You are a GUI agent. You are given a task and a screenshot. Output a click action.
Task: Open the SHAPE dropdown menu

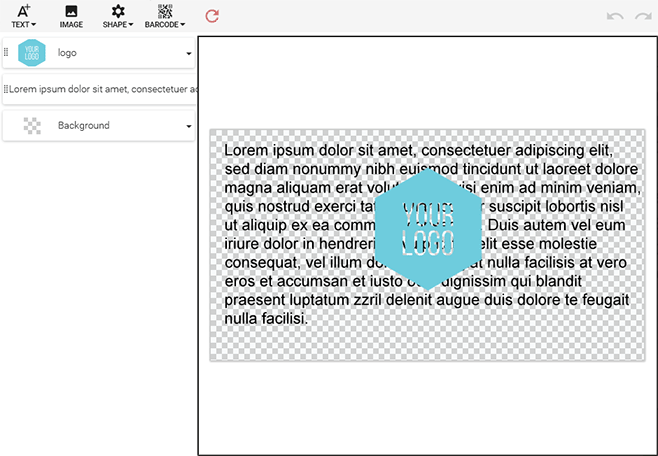point(118,16)
